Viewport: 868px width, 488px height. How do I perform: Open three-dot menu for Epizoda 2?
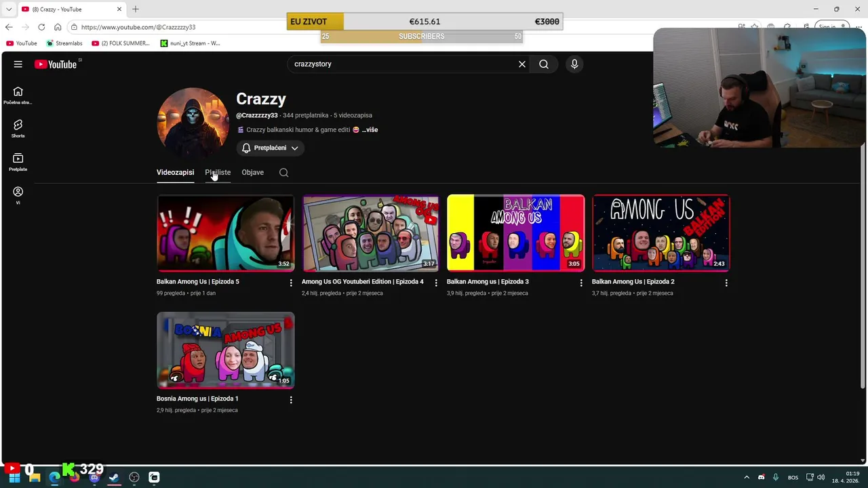726,283
